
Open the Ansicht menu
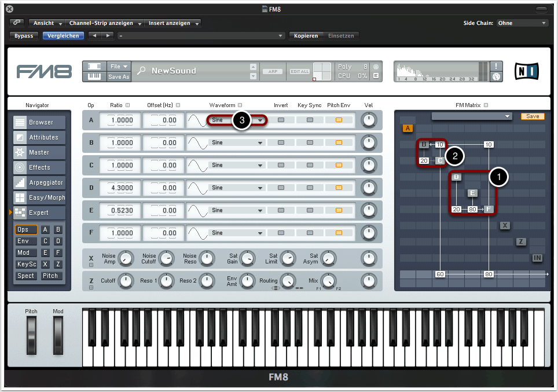point(47,23)
